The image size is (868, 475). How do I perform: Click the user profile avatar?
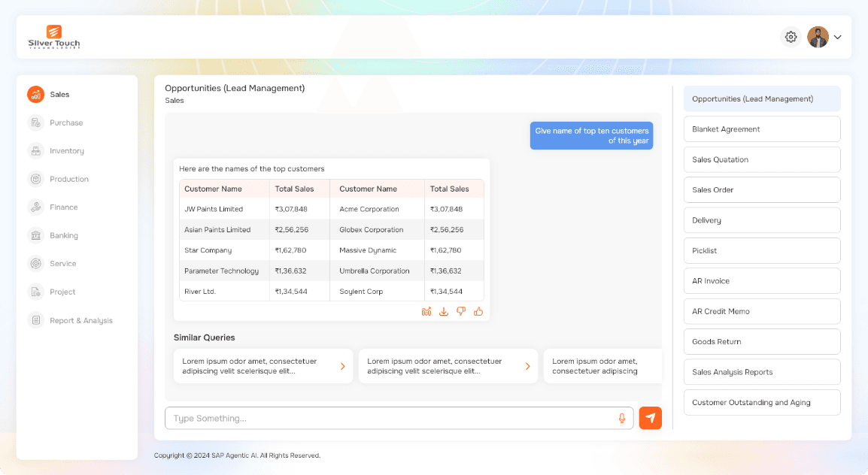(x=818, y=37)
